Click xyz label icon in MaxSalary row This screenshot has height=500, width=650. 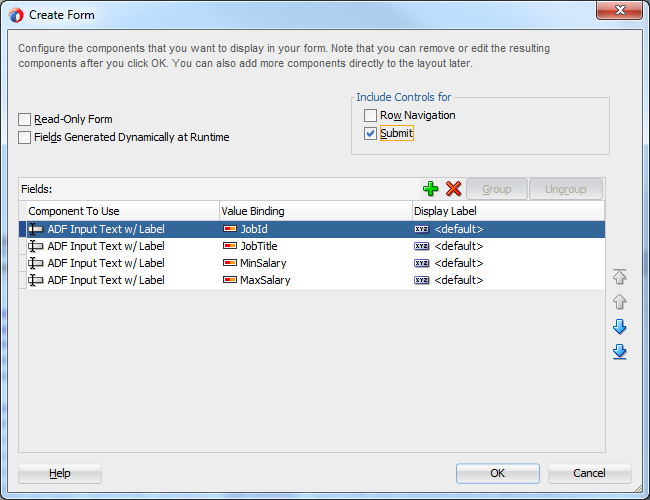point(422,280)
